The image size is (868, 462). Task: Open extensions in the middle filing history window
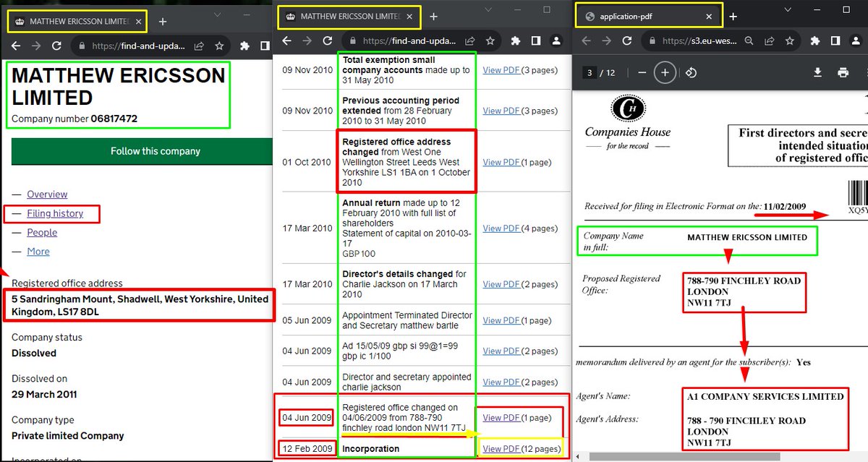click(x=516, y=41)
